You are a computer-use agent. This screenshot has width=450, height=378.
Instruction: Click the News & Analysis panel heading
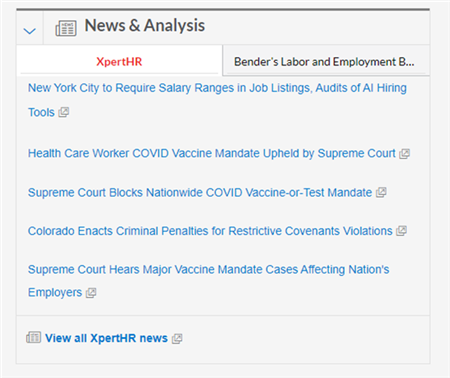[145, 26]
